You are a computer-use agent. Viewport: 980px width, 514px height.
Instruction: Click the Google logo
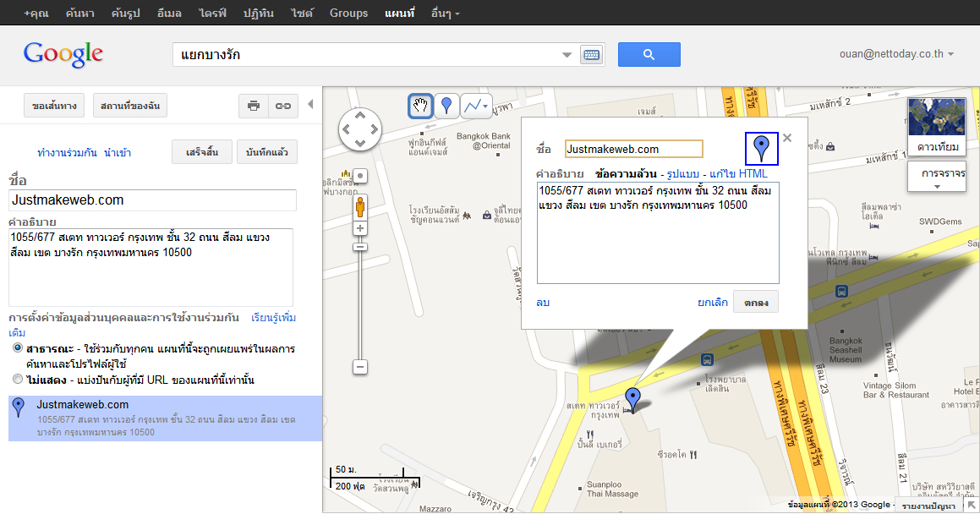(x=63, y=54)
